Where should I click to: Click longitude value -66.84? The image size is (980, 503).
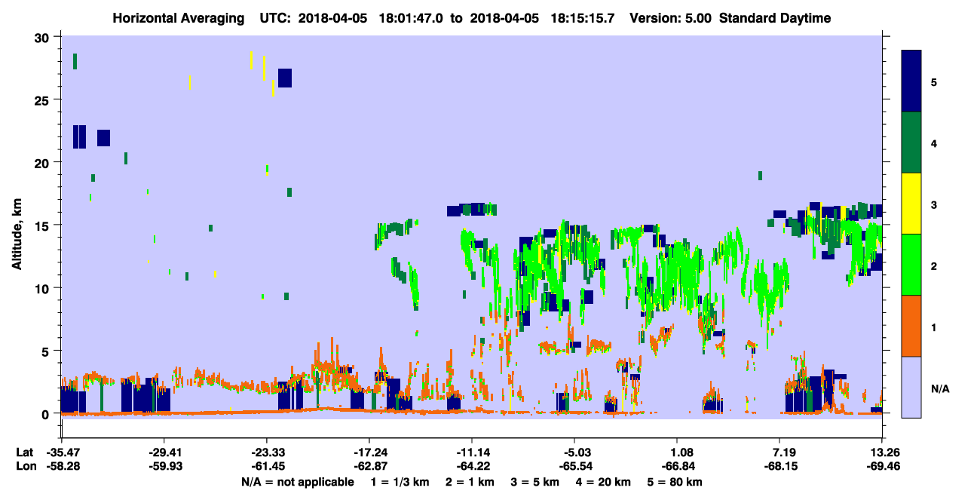[677, 466]
